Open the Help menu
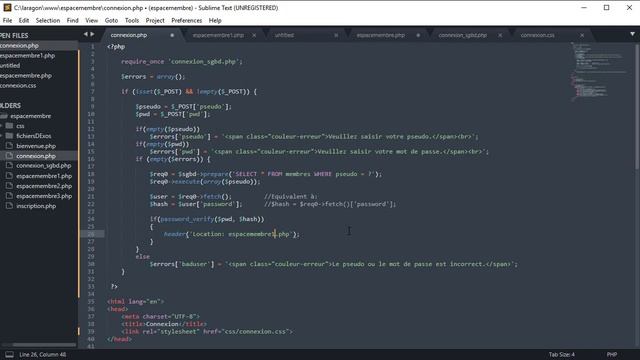 (x=215, y=20)
